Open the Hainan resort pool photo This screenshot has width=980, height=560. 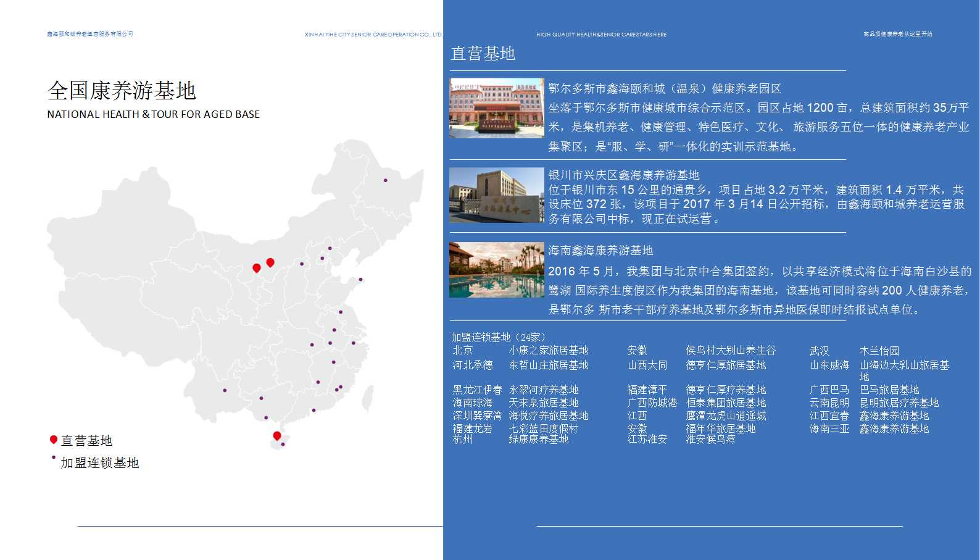(496, 270)
